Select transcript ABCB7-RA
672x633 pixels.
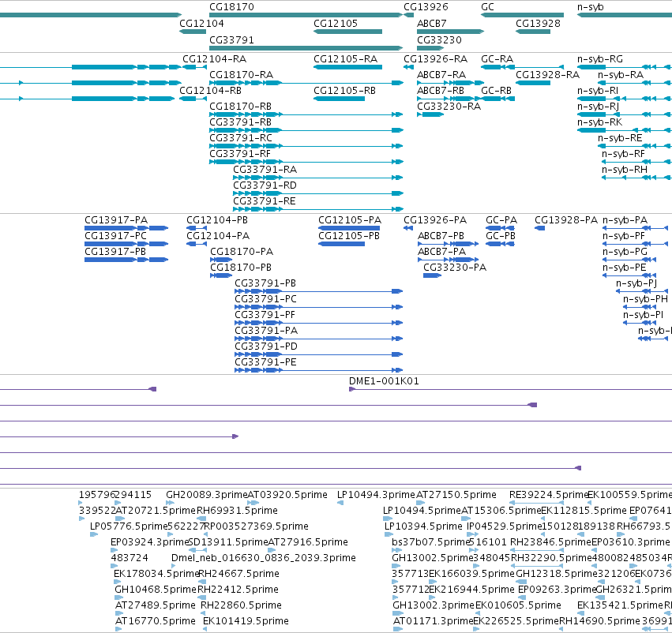pyautogui.click(x=450, y=83)
